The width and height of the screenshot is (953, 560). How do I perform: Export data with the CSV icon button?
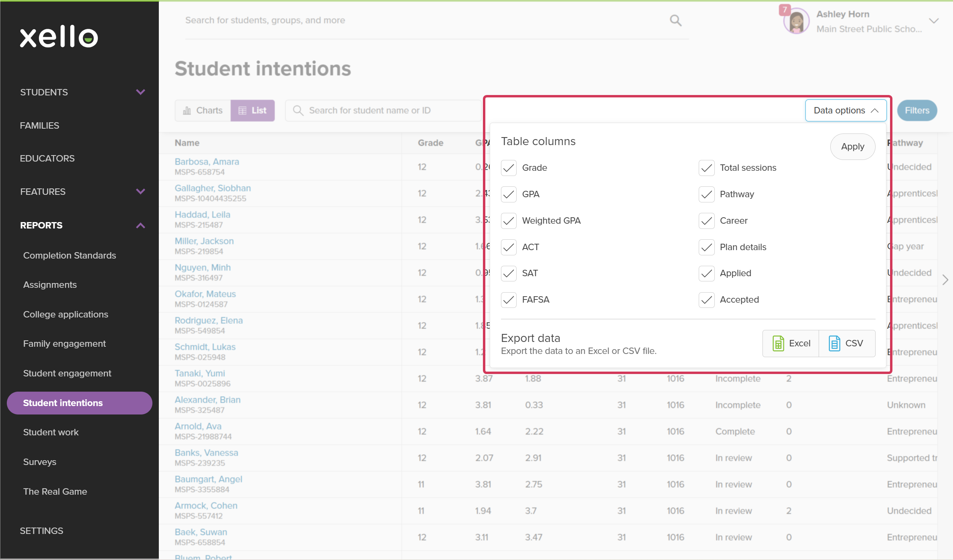tap(847, 344)
